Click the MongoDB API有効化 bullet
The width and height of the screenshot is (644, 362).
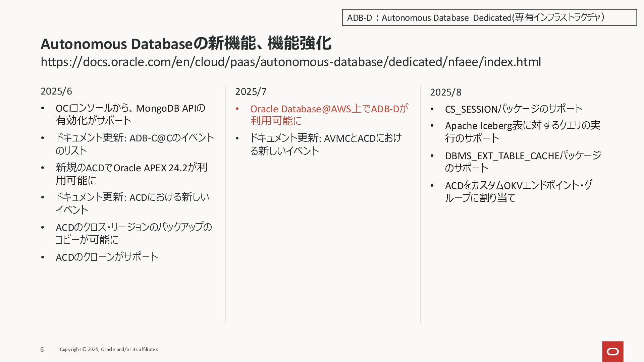click(x=130, y=114)
